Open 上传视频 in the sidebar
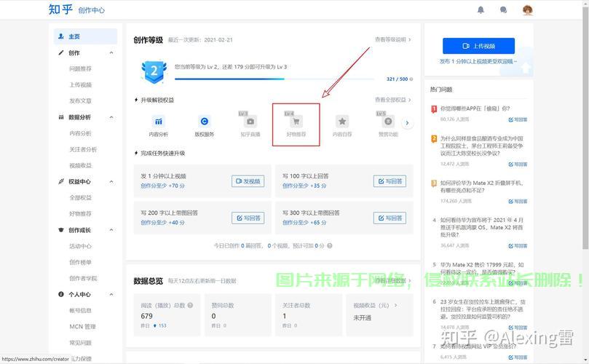 pos(80,85)
